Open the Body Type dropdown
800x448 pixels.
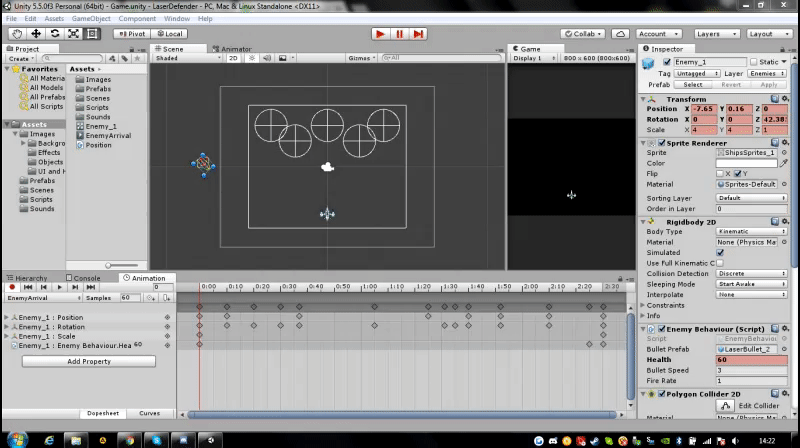(750, 231)
